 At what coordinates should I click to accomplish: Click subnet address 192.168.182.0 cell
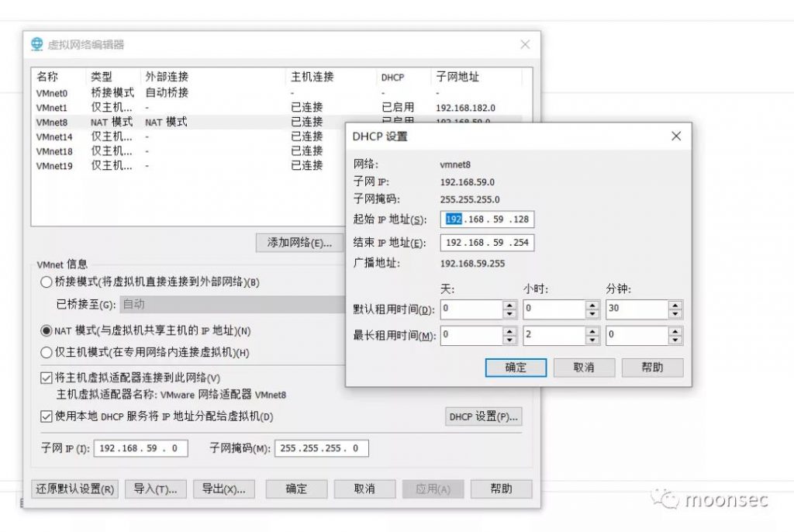coord(465,108)
